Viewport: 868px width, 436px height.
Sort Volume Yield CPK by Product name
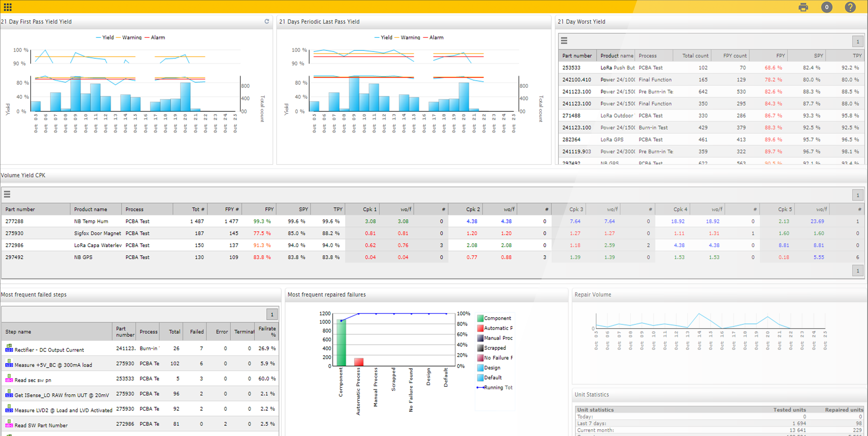pos(96,209)
